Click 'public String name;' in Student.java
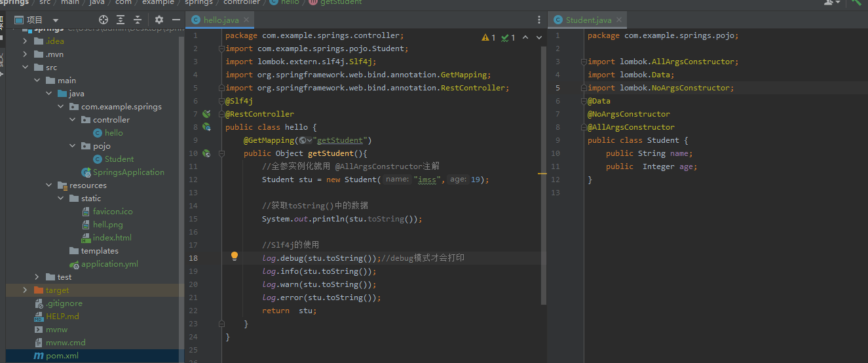This screenshot has width=868, height=363. (x=649, y=153)
